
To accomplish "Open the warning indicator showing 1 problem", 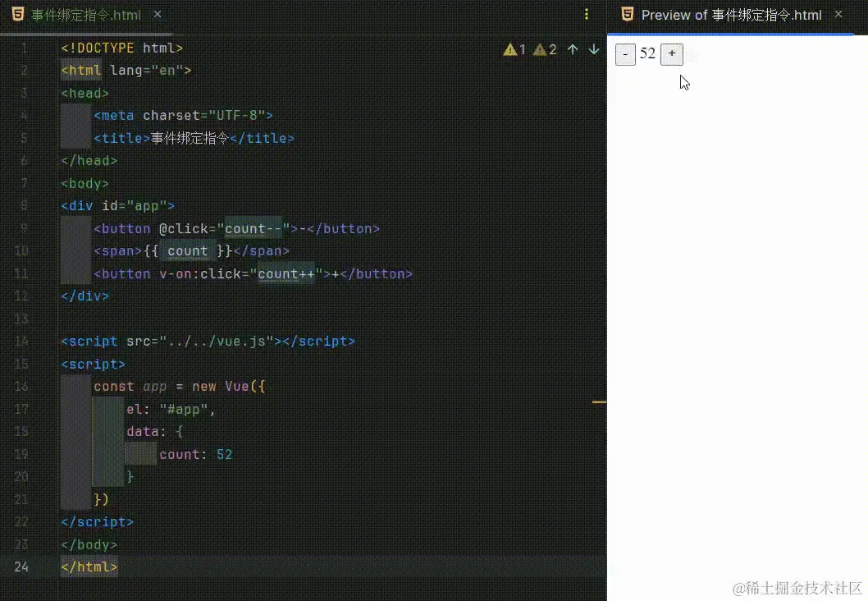I will click(x=514, y=49).
